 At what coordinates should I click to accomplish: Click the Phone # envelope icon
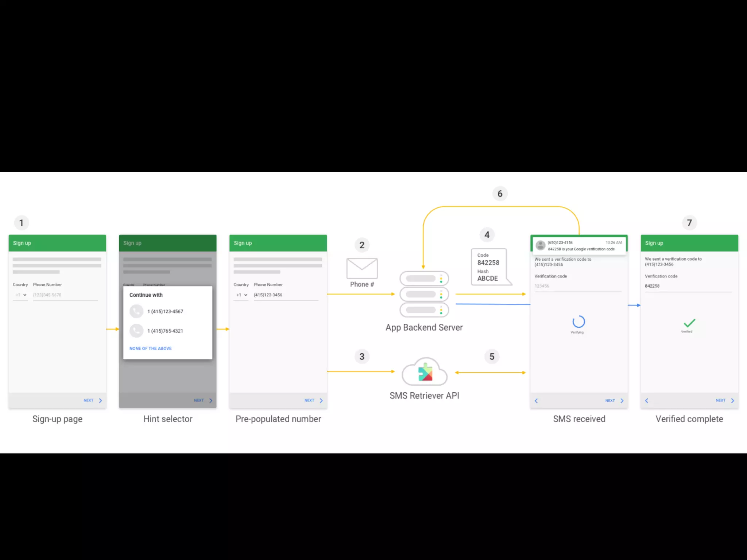362,268
